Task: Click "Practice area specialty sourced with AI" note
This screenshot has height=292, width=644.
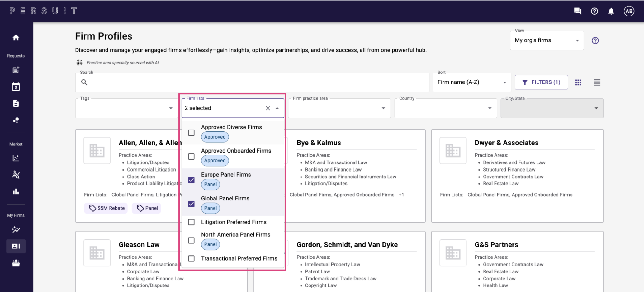Action: pyautogui.click(x=122, y=63)
